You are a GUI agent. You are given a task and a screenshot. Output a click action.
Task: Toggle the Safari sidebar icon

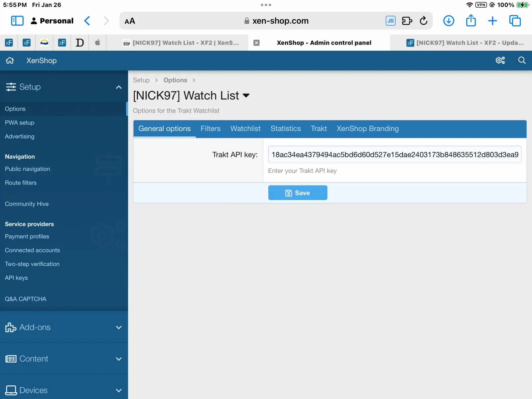pyautogui.click(x=17, y=21)
